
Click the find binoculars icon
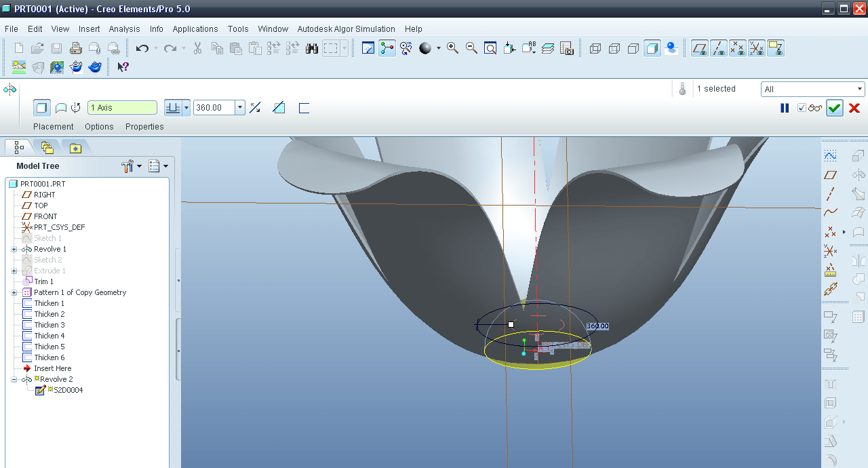[x=312, y=48]
